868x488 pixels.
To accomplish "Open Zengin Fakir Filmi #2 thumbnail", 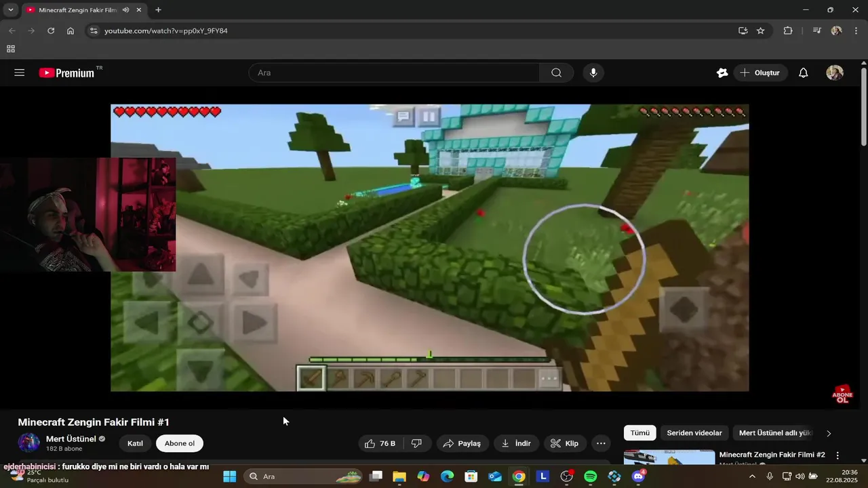I will 669,457.
